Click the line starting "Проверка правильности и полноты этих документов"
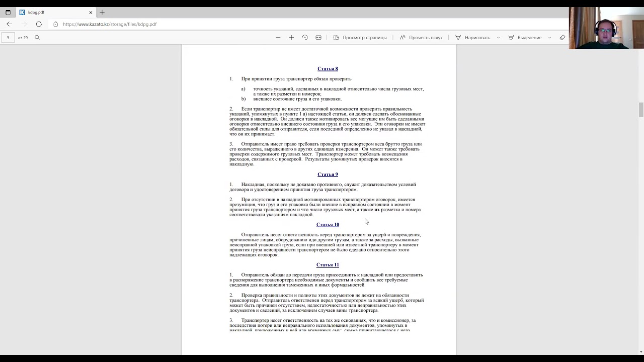The width and height of the screenshot is (644, 362). pos(325,295)
